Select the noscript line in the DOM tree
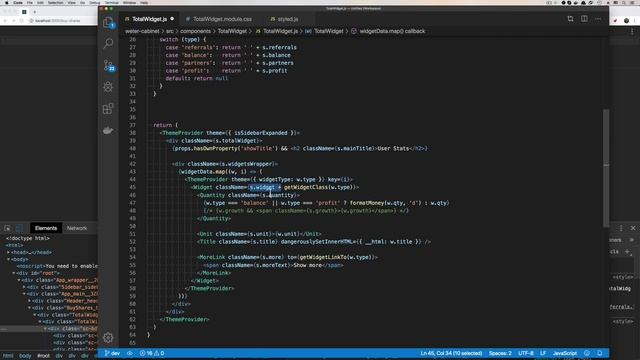 57,266
